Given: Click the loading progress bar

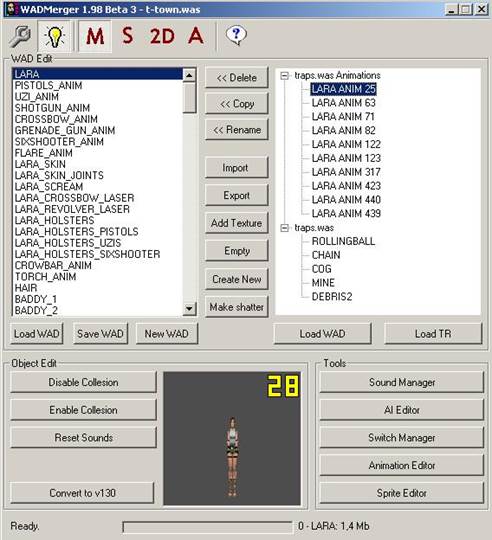Looking at the screenshot, I should (207, 527).
